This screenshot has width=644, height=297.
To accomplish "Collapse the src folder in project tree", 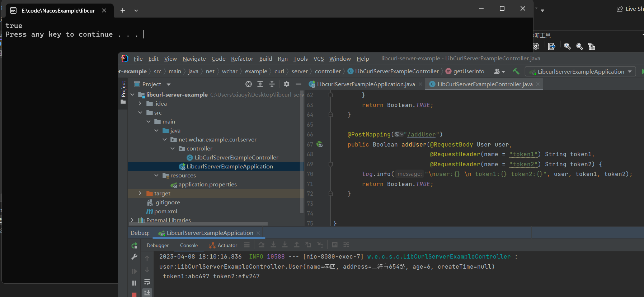I will tap(140, 113).
